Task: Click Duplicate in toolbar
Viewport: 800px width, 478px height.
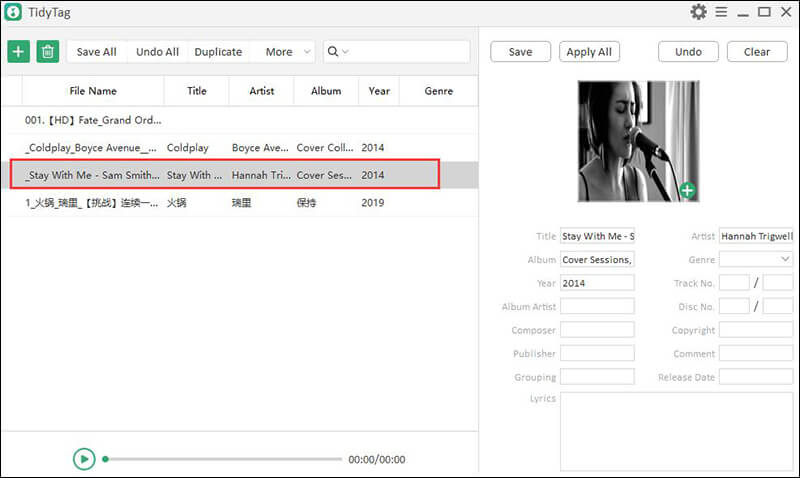Action: pos(218,52)
